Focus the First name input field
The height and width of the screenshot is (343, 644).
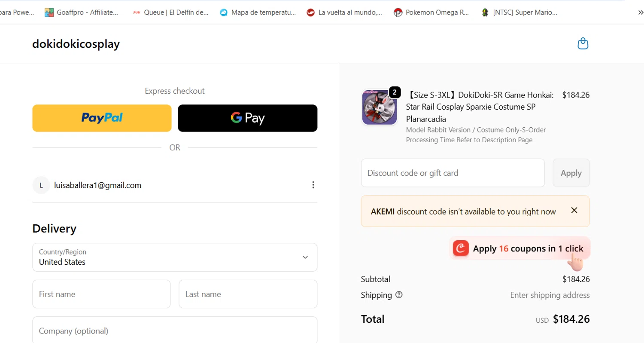101,294
